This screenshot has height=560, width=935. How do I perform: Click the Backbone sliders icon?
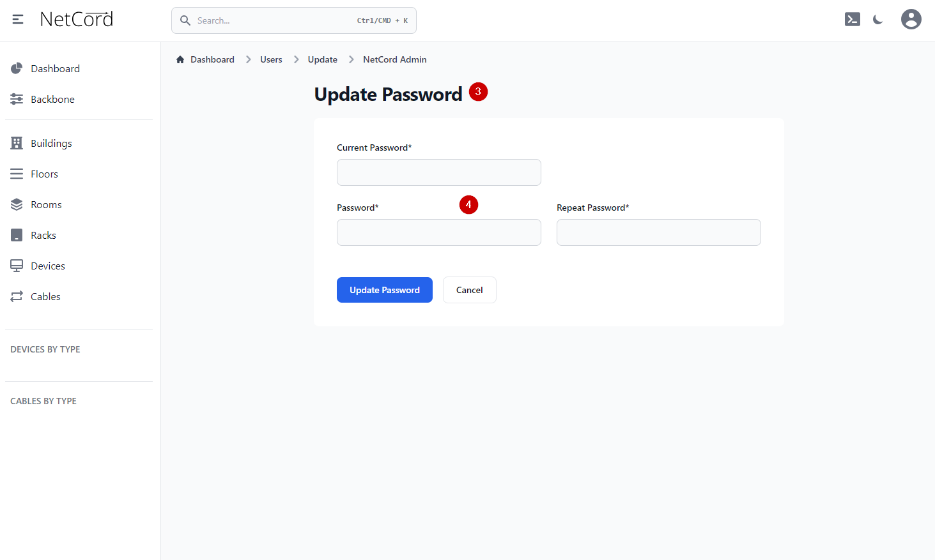click(x=17, y=99)
